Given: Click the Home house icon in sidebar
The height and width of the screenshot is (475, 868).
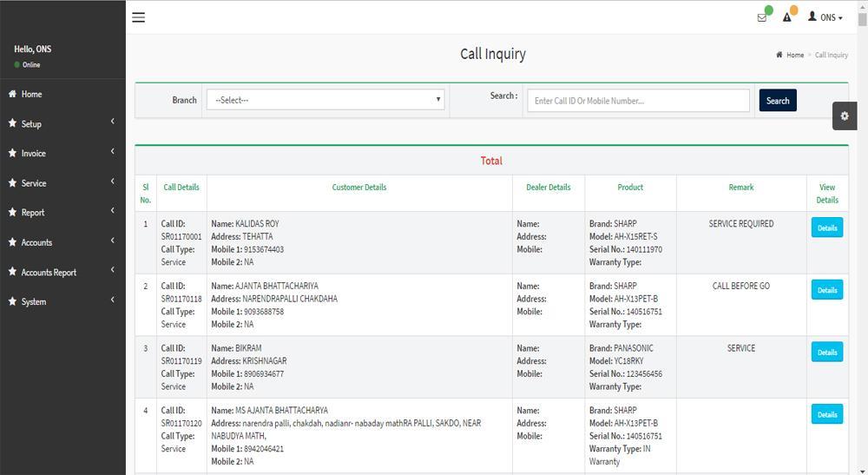Looking at the screenshot, I should (12, 94).
